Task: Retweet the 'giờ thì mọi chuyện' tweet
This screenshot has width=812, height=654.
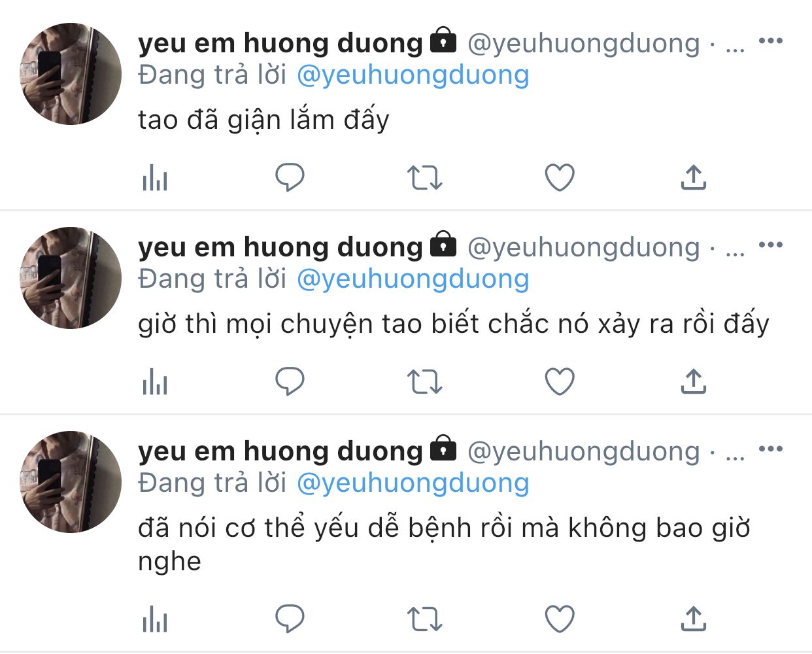Action: [425, 381]
